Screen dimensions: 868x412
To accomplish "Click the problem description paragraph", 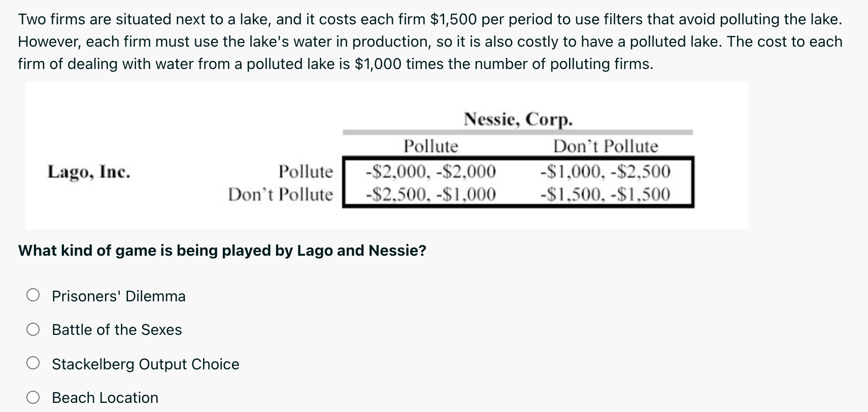I will coord(430,42).
